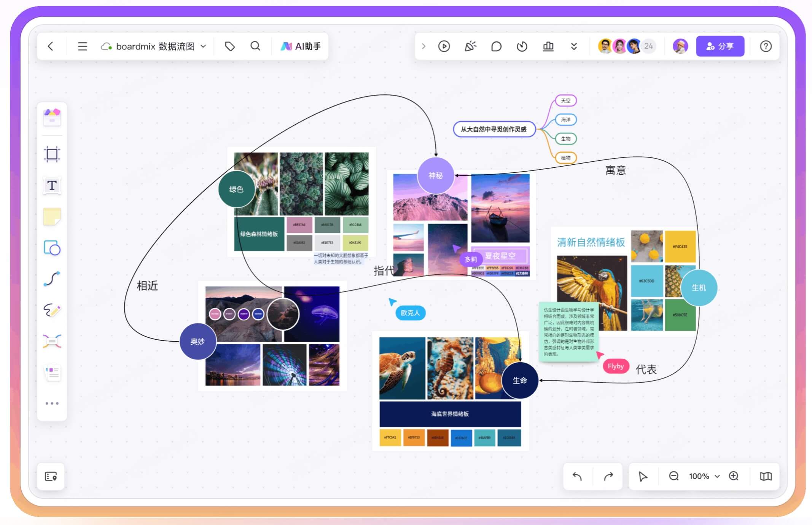Select the 绿色 green circle node
The image size is (812, 525).
tap(236, 189)
